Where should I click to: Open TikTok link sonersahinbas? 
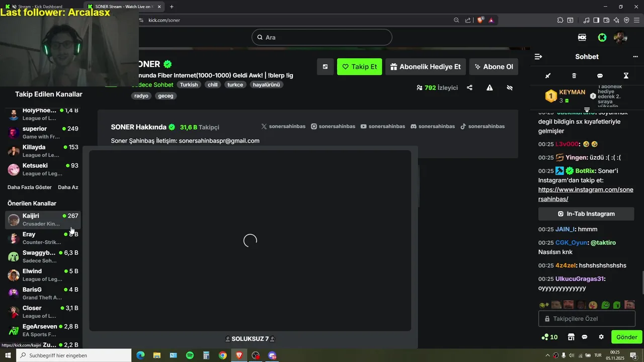pos(482,126)
